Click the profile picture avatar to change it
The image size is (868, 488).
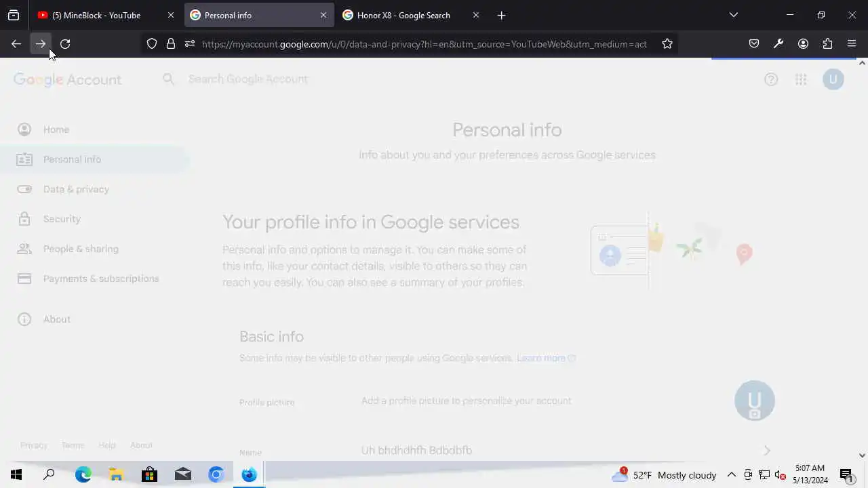pos(755,401)
